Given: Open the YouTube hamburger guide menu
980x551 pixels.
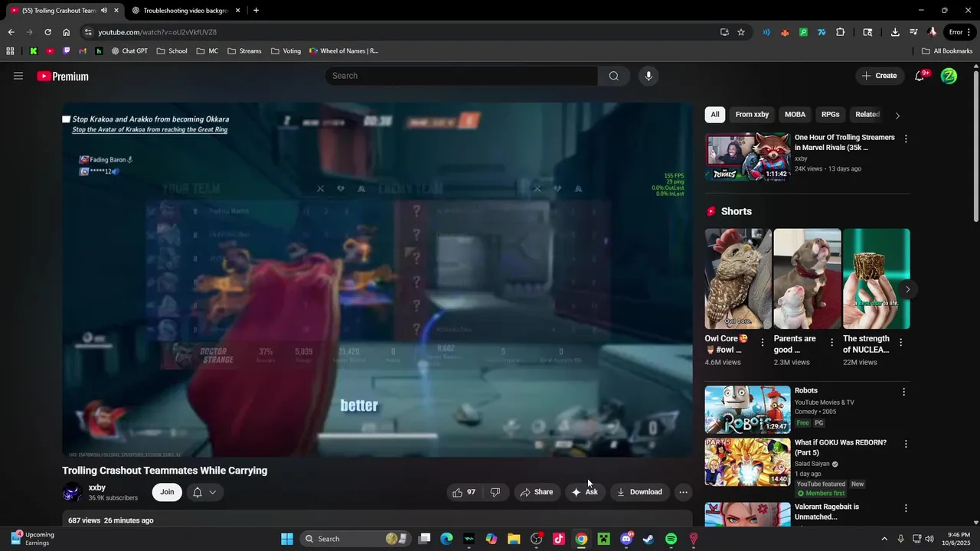Looking at the screenshot, I should click(x=18, y=76).
